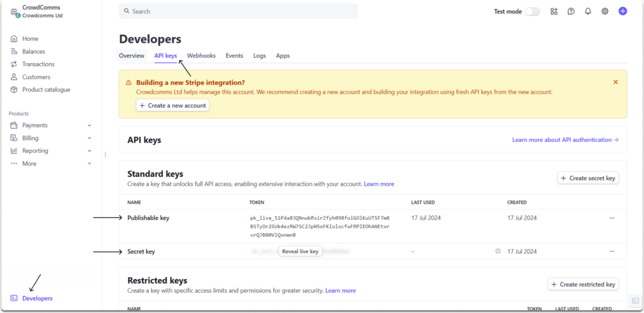Open more options for Publishable key
644x313 pixels.
click(x=611, y=218)
